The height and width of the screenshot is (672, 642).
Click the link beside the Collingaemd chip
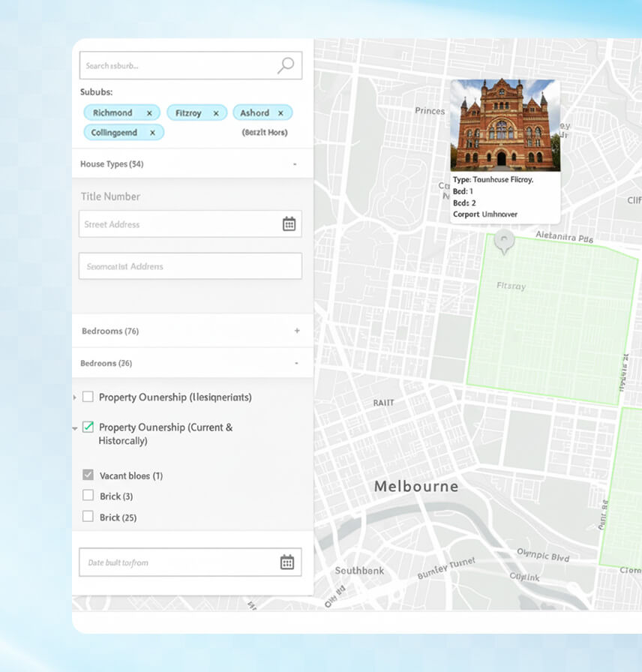point(264,133)
